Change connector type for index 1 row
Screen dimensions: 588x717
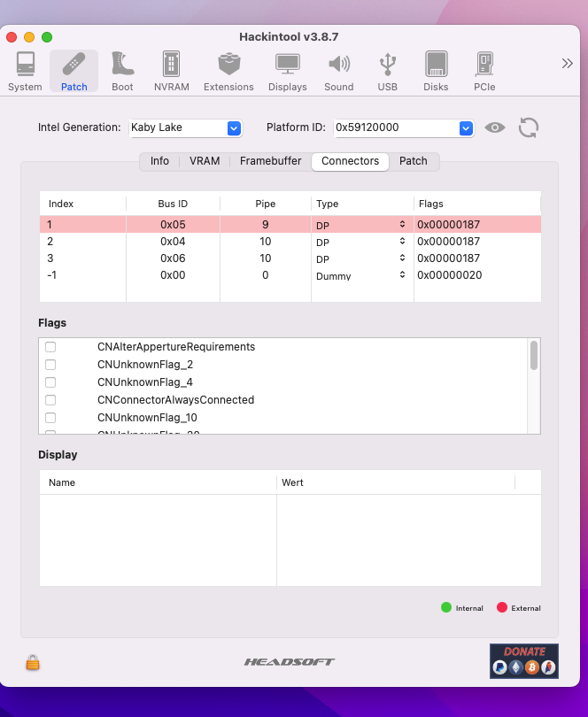362,225
